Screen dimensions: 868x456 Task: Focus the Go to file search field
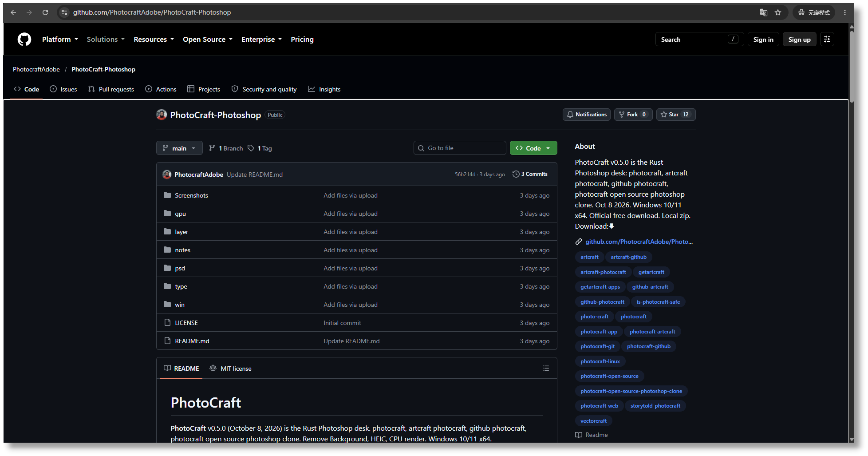click(x=460, y=148)
